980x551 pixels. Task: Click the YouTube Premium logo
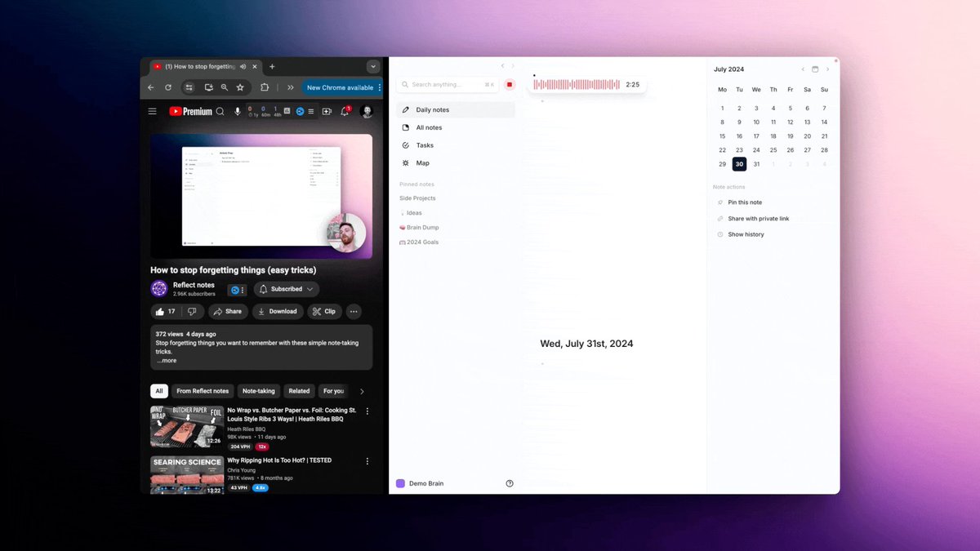click(190, 111)
